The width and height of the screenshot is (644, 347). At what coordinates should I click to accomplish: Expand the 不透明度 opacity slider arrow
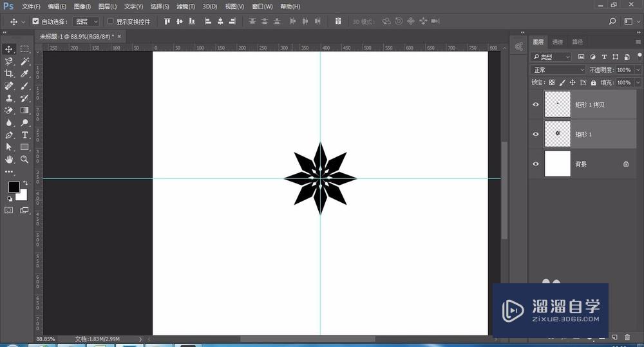[x=638, y=70]
